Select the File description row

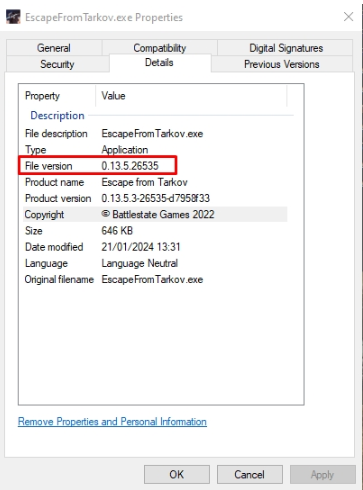click(x=155, y=133)
